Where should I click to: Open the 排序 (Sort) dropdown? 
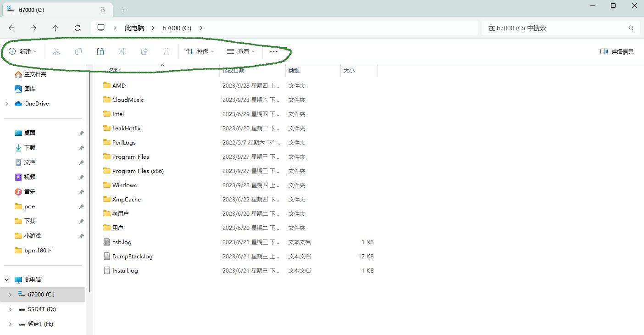pyautogui.click(x=200, y=52)
